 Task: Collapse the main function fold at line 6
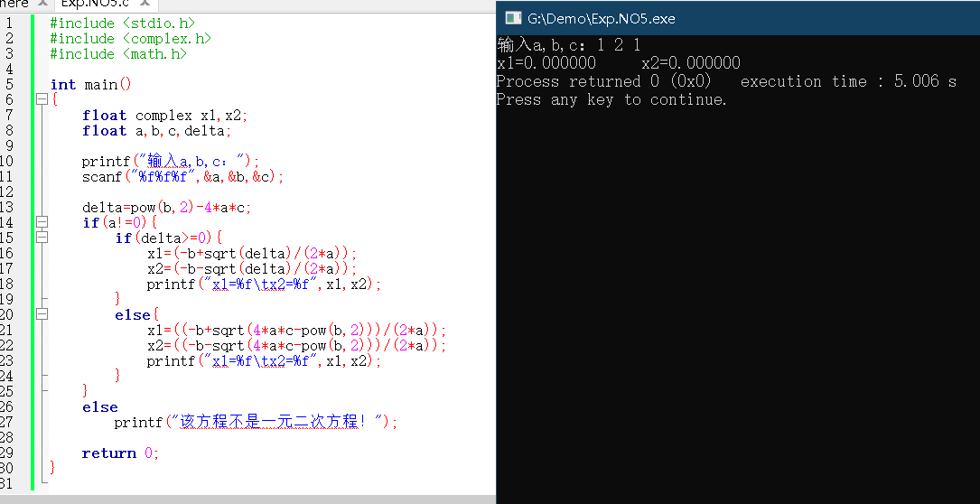click(42, 99)
